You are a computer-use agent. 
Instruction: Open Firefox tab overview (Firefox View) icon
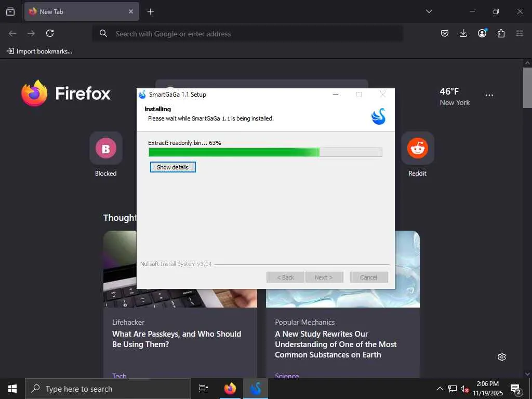pyautogui.click(x=10, y=11)
